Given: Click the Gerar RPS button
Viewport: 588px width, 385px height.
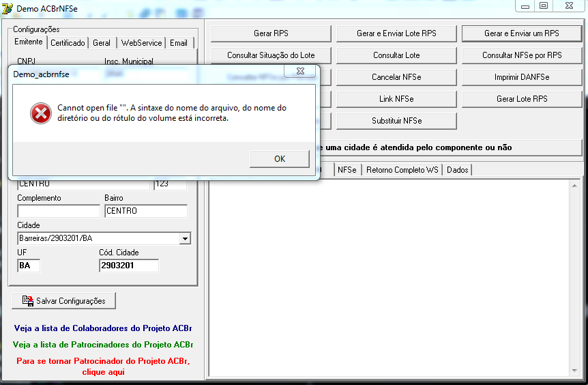Looking at the screenshot, I should (x=271, y=33).
